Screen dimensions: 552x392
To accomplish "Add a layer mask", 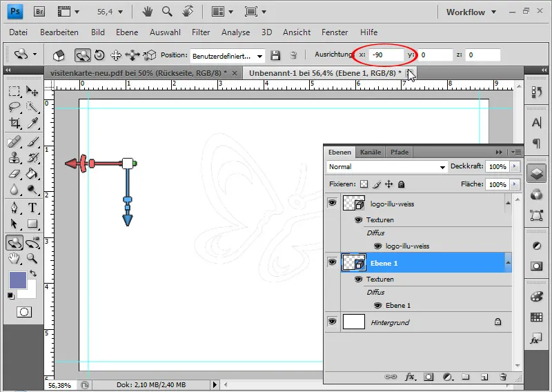I will [428, 377].
